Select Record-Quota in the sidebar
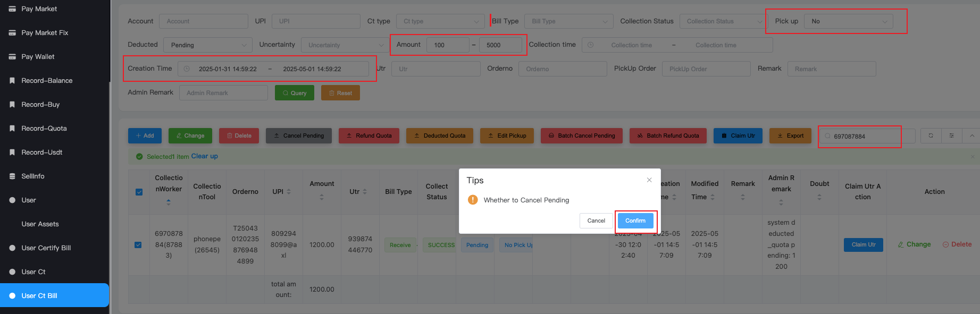The image size is (980, 314). click(x=44, y=129)
